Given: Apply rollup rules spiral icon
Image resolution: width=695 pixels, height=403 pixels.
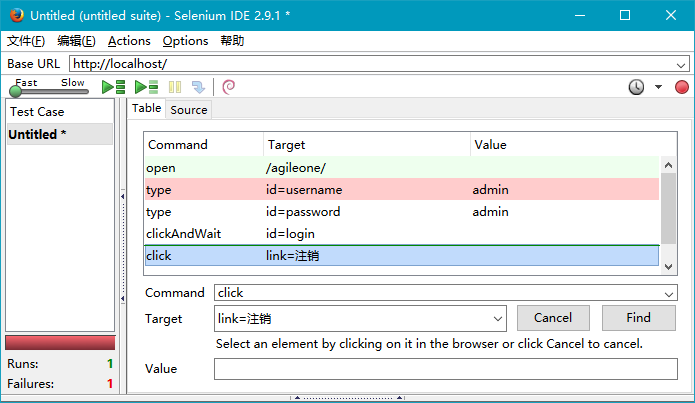Looking at the screenshot, I should point(228,87).
